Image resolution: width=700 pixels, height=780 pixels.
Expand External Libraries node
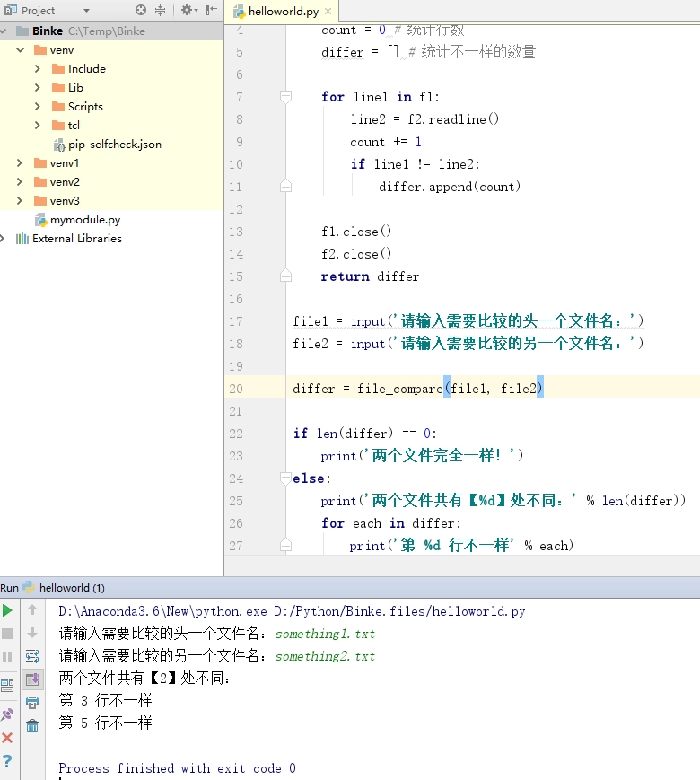3,239
